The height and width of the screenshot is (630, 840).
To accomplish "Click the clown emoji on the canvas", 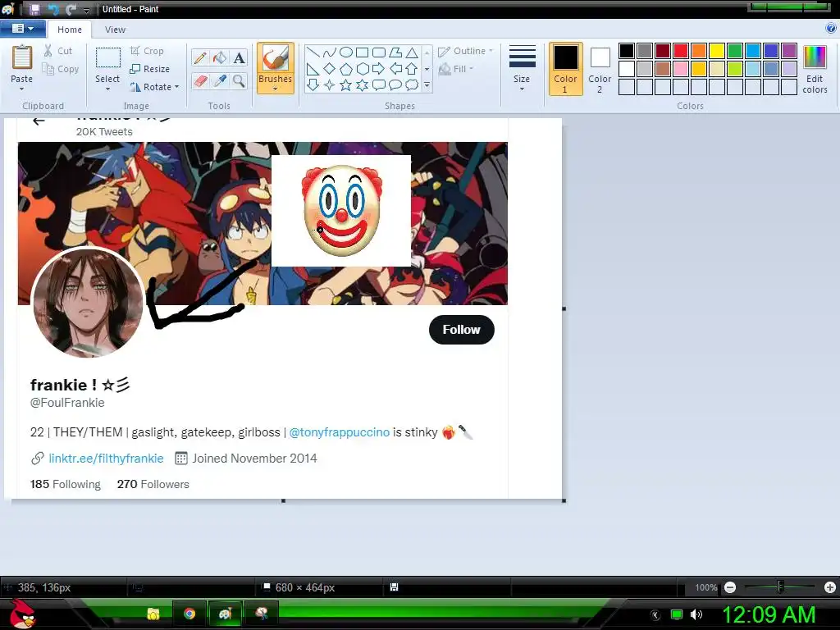I will pyautogui.click(x=342, y=210).
